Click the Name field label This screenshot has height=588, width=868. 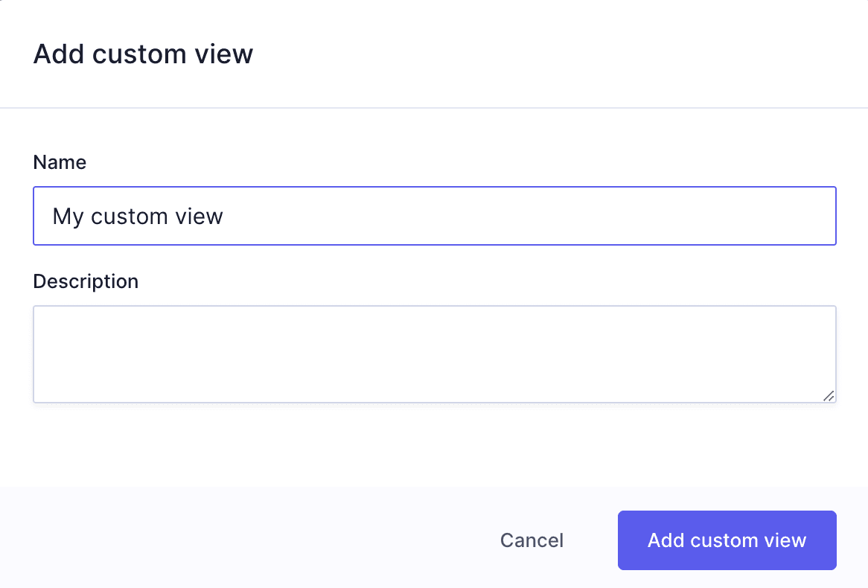tap(60, 162)
